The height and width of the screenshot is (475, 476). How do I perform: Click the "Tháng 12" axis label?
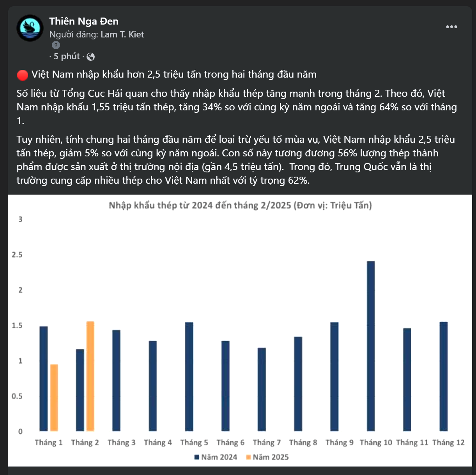448,443
